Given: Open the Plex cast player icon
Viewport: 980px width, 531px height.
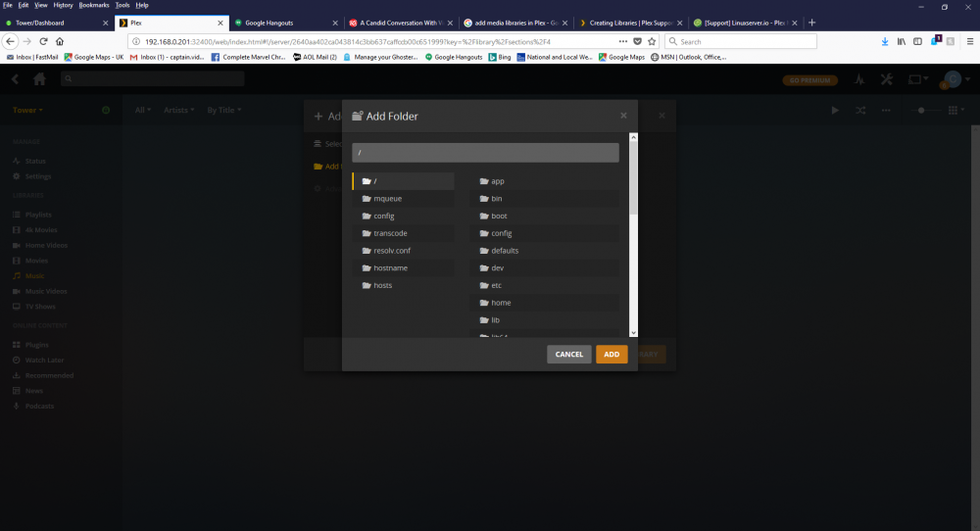Looking at the screenshot, I should point(917,79).
